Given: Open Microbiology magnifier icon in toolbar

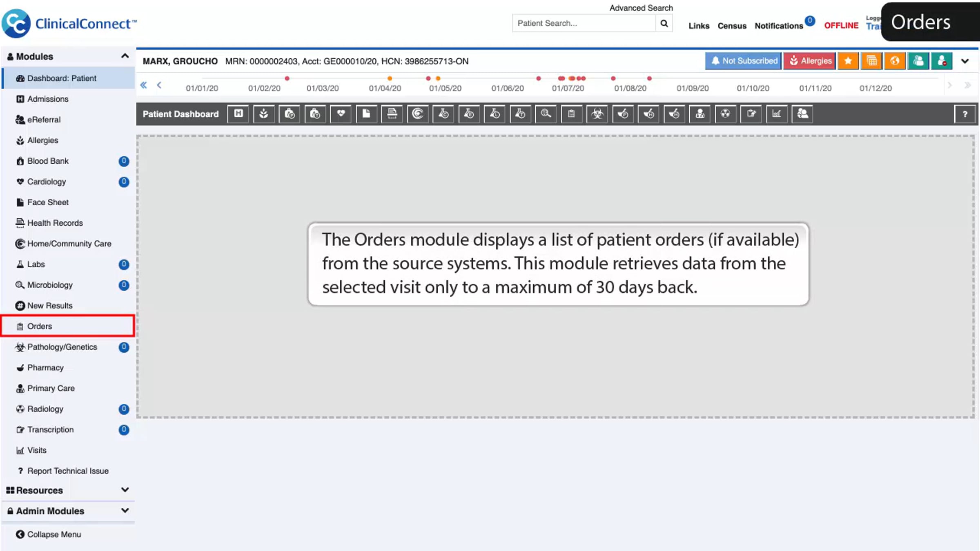Looking at the screenshot, I should (x=546, y=114).
